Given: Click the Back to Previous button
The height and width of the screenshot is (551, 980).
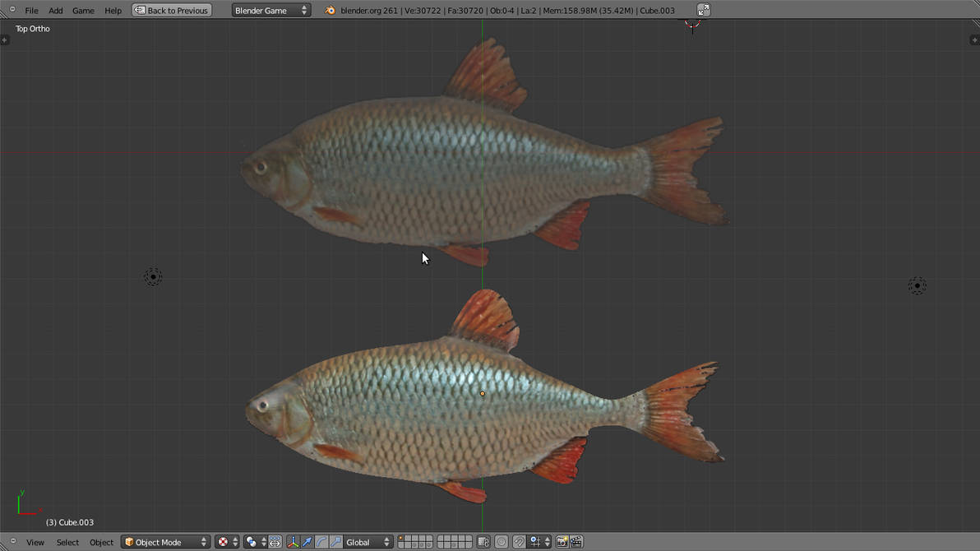Looking at the screenshot, I should point(172,10).
